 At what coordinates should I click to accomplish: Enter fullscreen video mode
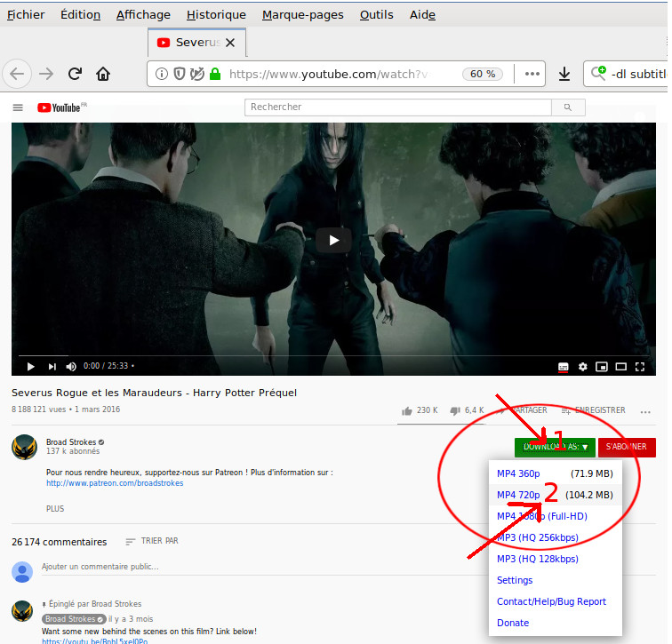640,367
